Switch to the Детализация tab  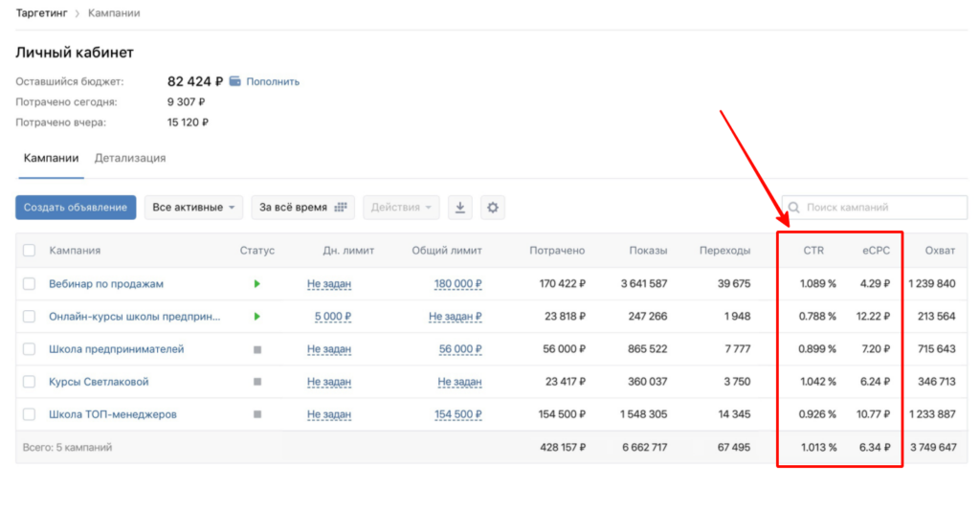tap(130, 158)
